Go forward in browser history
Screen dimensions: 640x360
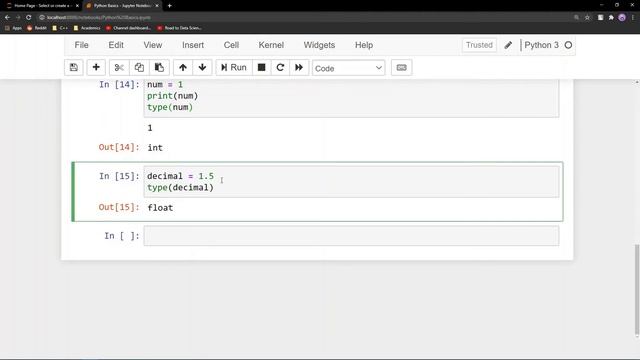[18, 18]
